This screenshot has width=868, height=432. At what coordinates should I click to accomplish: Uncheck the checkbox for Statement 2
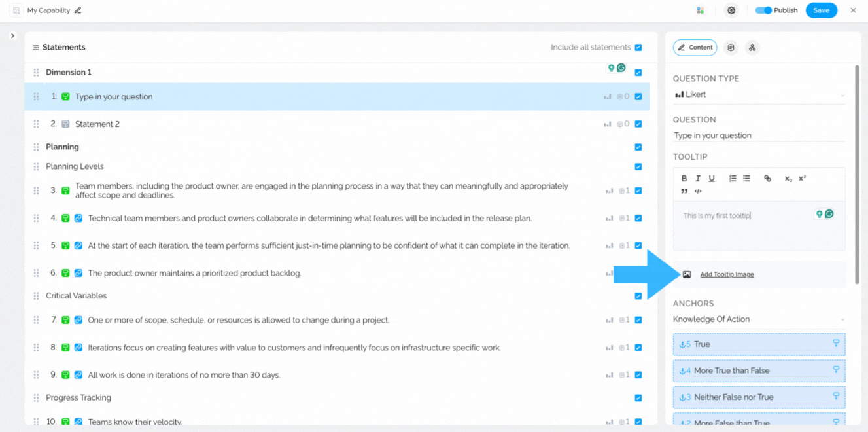[638, 124]
